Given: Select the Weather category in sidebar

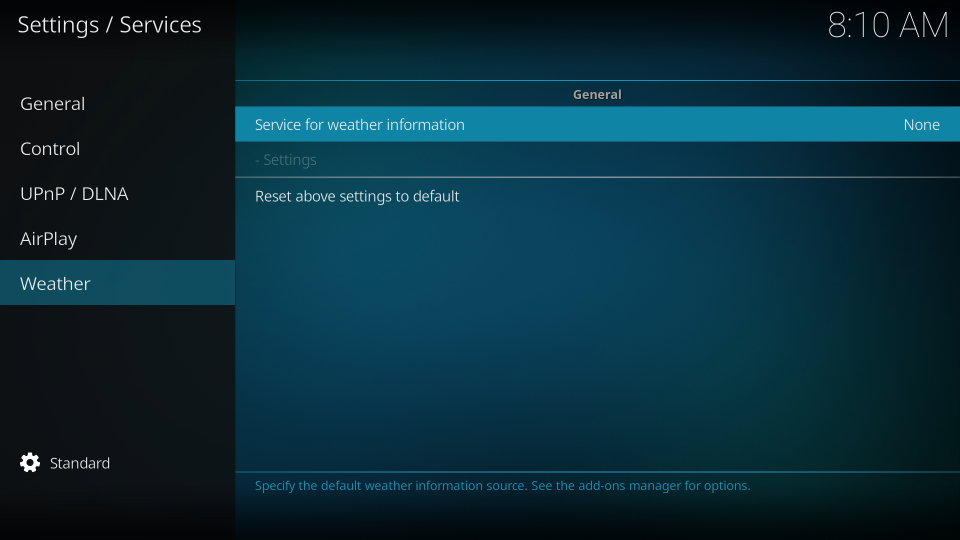Looking at the screenshot, I should pyautogui.click(x=55, y=284).
